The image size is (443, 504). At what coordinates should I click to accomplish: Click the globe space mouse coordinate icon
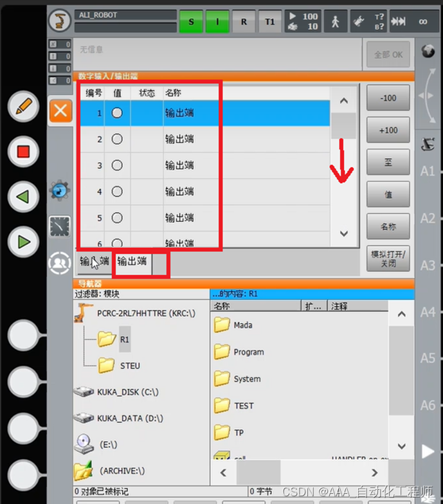pos(428,51)
